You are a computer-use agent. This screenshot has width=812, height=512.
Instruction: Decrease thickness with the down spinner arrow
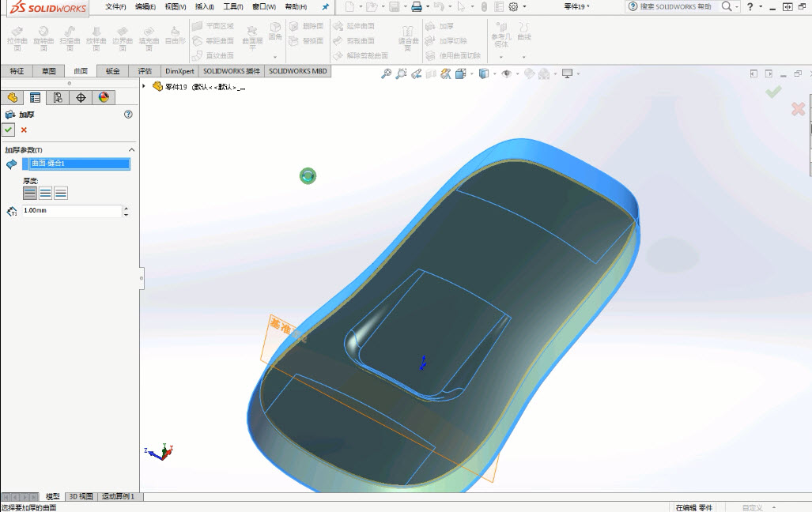click(x=126, y=214)
